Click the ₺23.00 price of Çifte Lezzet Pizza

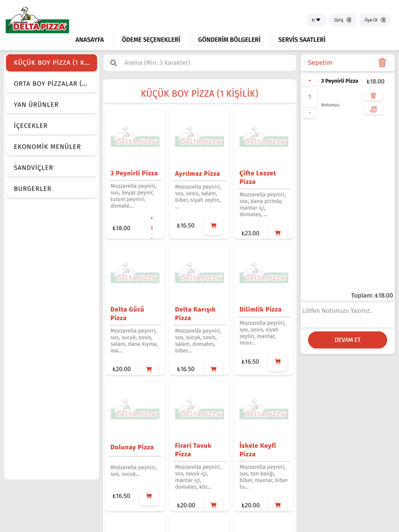(250, 233)
